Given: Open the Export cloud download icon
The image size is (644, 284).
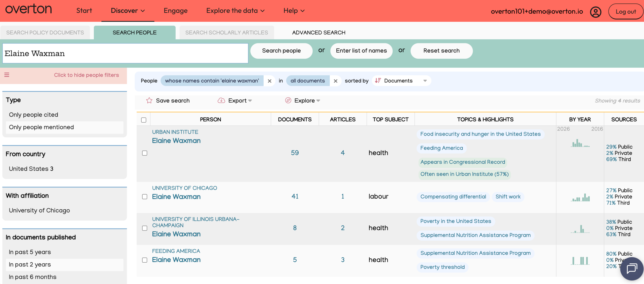Looking at the screenshot, I should pyautogui.click(x=221, y=101).
